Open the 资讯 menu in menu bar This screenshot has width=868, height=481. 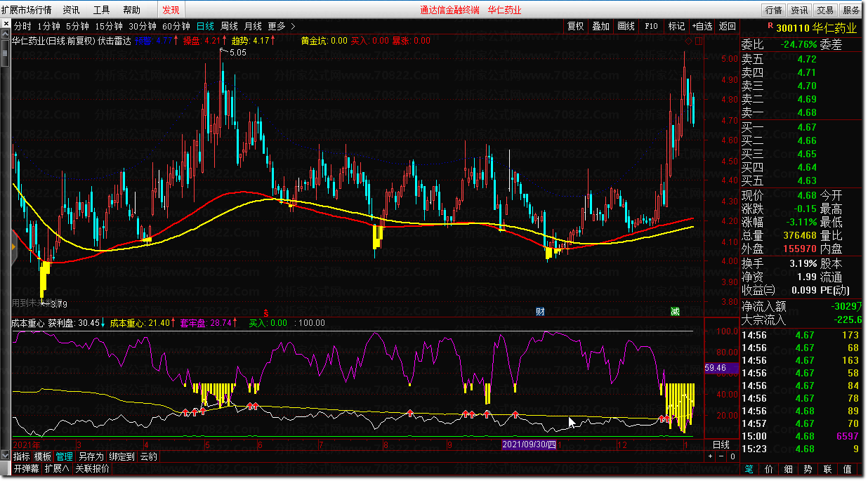click(71, 10)
